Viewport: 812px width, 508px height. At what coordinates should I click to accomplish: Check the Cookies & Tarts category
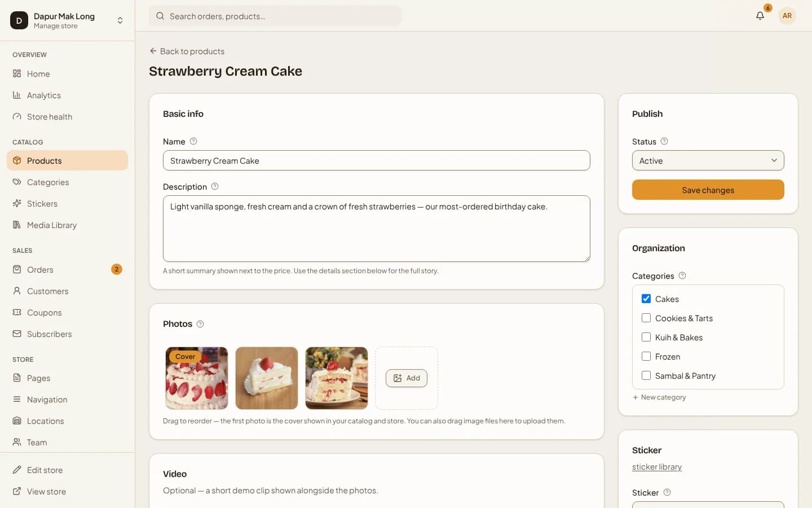tap(646, 318)
